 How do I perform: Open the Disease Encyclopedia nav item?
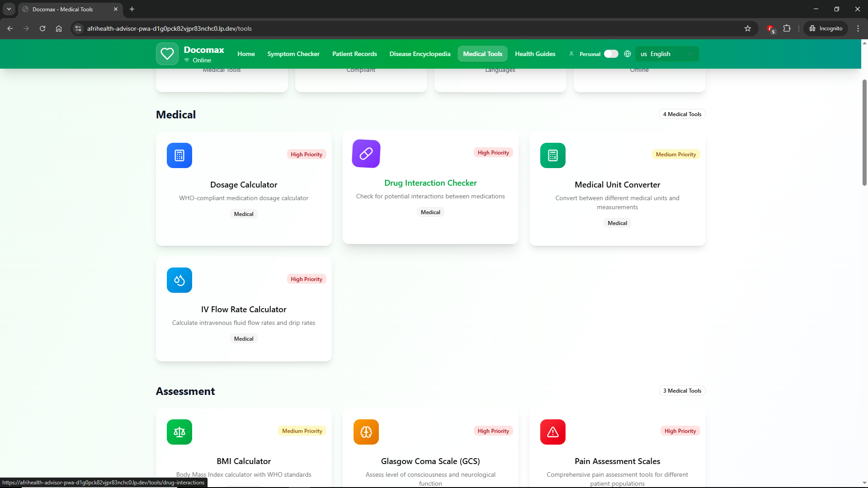point(420,54)
